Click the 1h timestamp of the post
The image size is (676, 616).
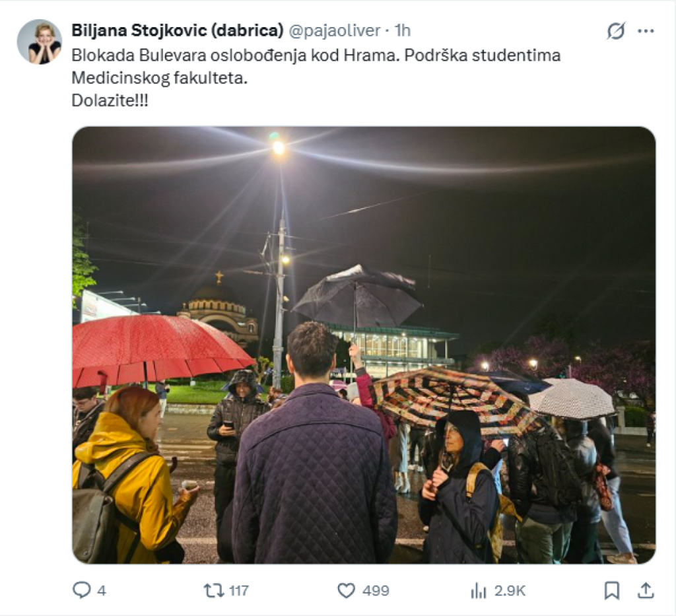(402, 31)
